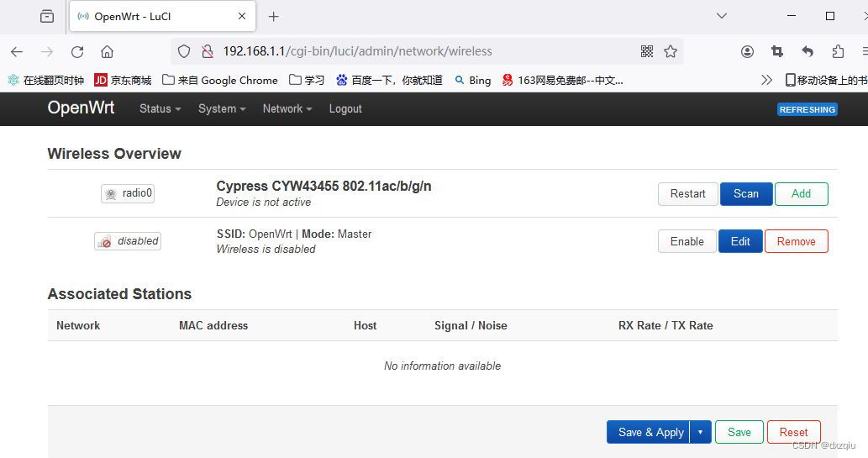Click the undo arrow toolbar icon
868x458 pixels.
pos(808,51)
